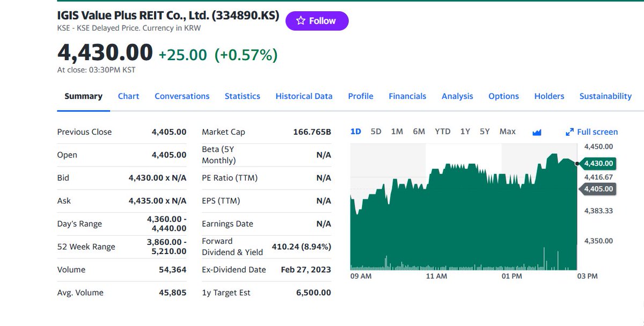Switch to the Analysis tab
Image resolution: width=644 pixels, height=326 pixels.
[457, 96]
